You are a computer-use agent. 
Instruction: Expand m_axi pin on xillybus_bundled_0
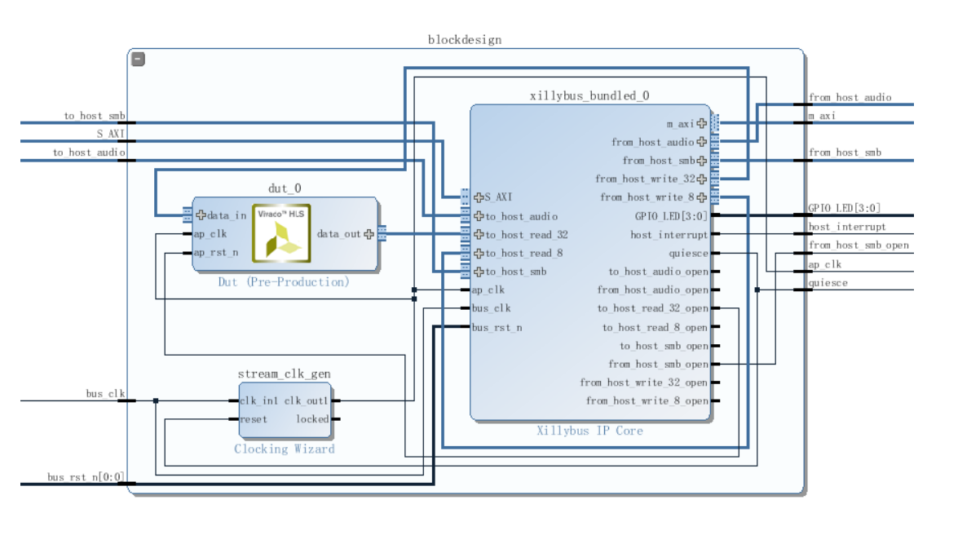(x=701, y=124)
